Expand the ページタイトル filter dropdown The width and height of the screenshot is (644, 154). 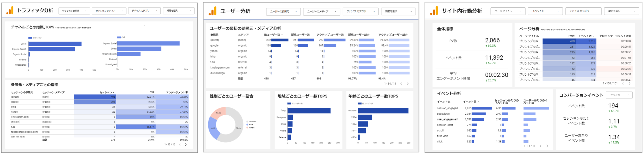(508, 11)
